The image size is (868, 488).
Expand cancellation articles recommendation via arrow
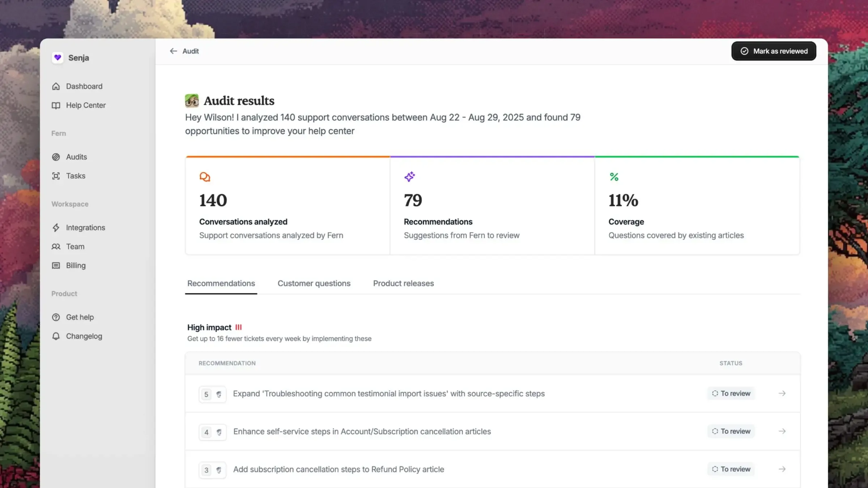(x=782, y=431)
